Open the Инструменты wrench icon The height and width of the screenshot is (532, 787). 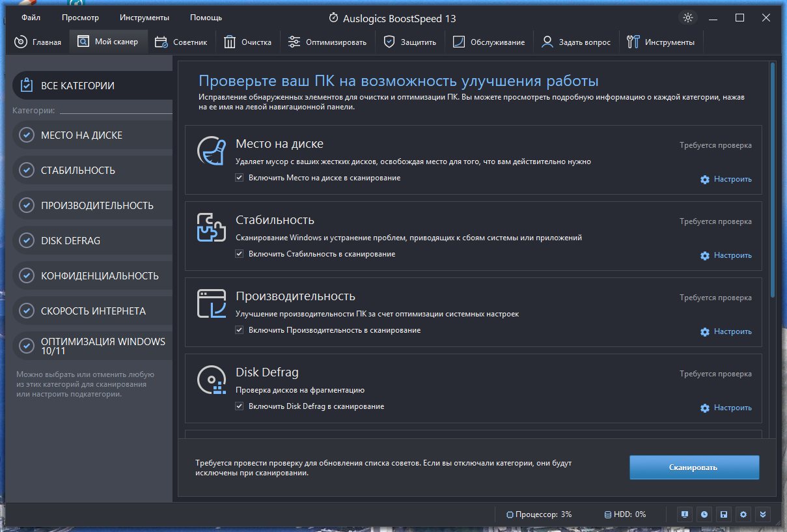pyautogui.click(x=633, y=42)
